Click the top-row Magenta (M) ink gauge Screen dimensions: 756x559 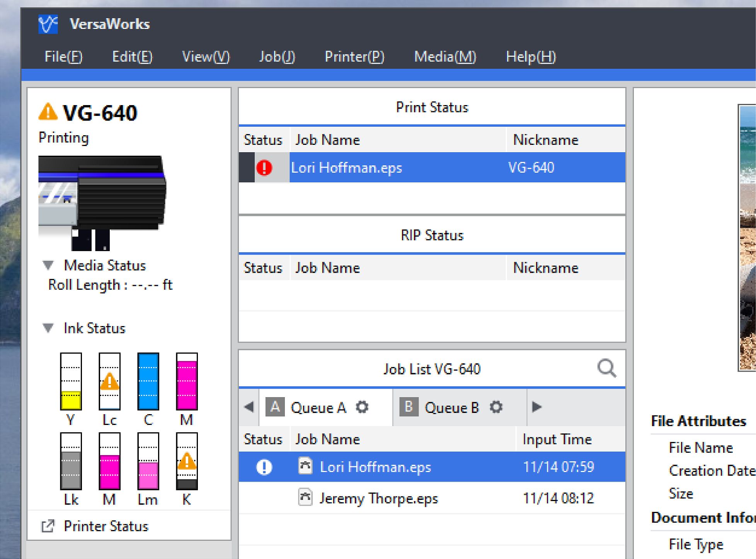coord(187,381)
